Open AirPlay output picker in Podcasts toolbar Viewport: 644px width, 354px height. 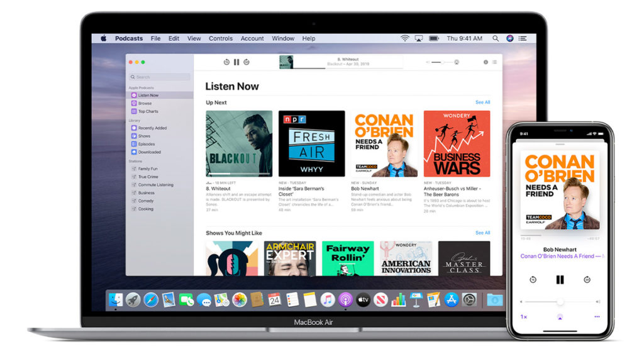click(x=457, y=62)
